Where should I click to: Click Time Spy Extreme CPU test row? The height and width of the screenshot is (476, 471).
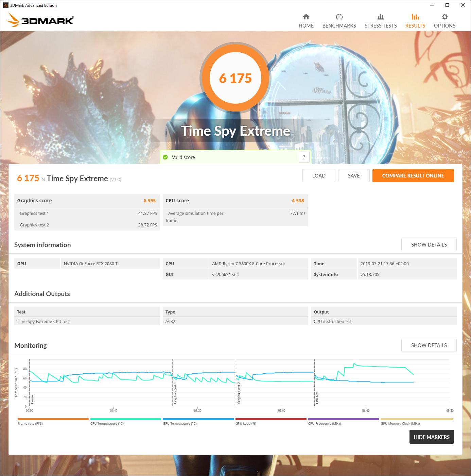click(x=87, y=321)
